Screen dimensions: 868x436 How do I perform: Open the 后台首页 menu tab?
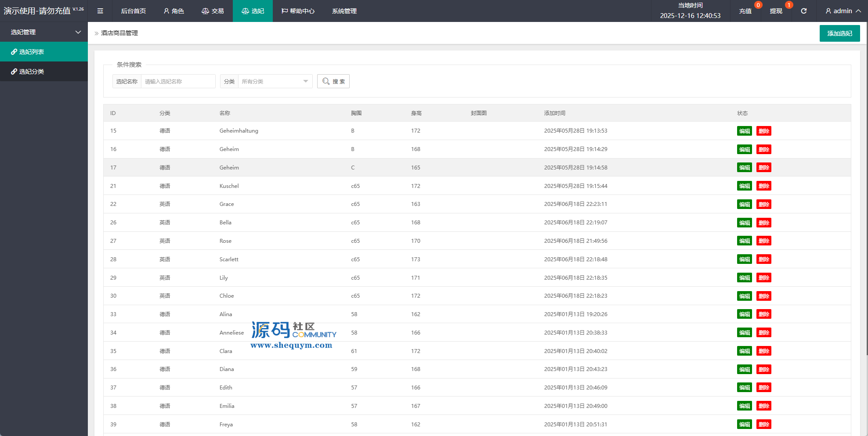133,11
